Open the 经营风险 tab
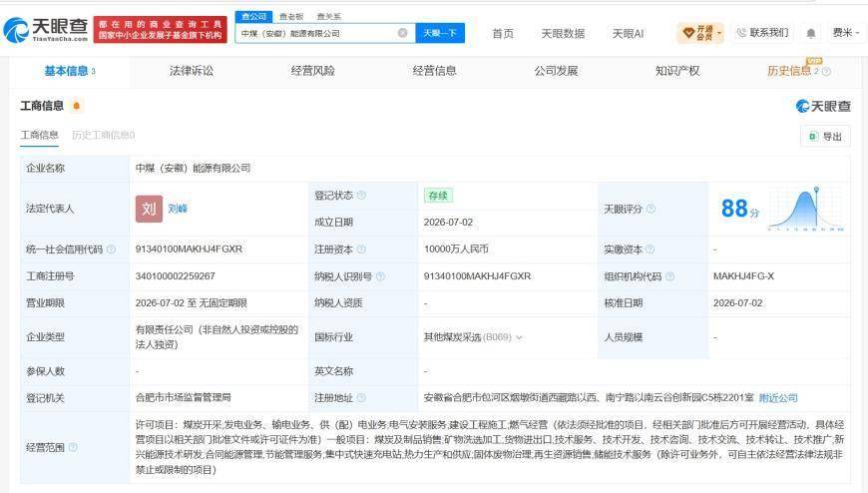This screenshot has height=493, width=868. [312, 71]
